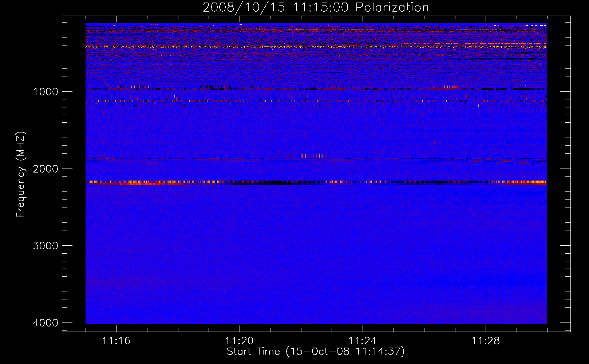The width and height of the screenshot is (589, 364).
Task: Click the x-axis label 'Start Time (15-Oct-08 11:14:37)'
Action: [316, 352]
